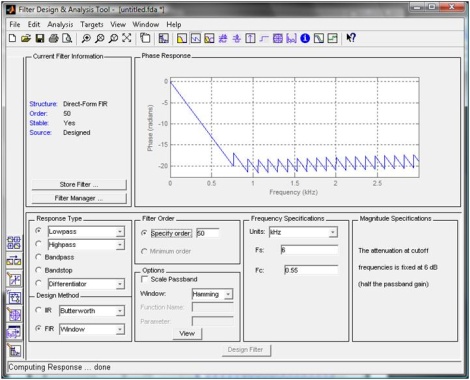Viewport: 470px width, 380px height.
Task: Select the Bandpass response type radio
Action: (38, 257)
